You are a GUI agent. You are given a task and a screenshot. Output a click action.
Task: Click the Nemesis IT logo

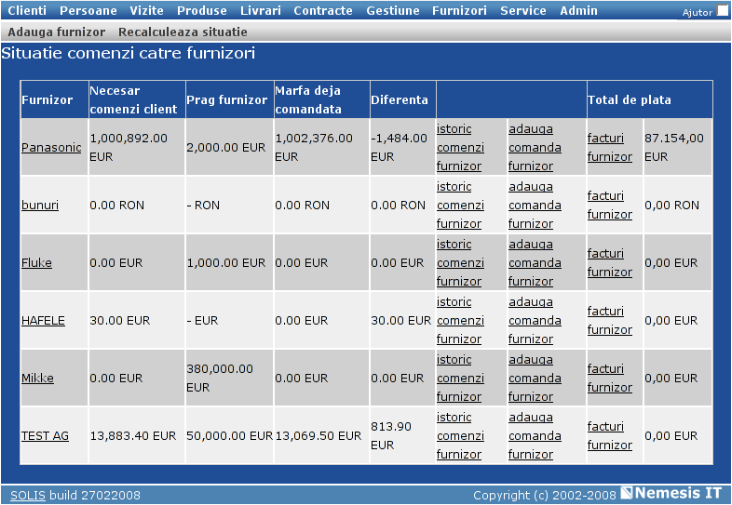tap(671, 493)
